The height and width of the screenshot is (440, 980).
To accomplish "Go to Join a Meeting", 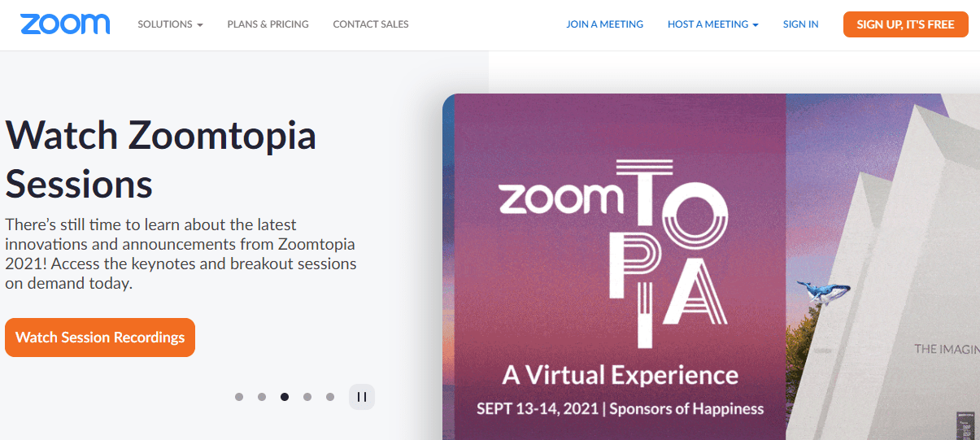I will [604, 24].
